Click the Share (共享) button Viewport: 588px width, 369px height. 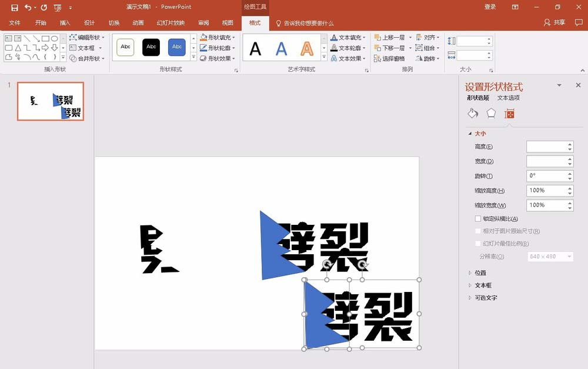[554, 22]
